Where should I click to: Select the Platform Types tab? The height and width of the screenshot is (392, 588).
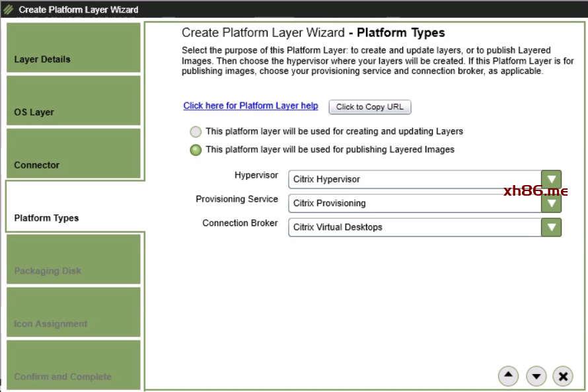coord(73,206)
